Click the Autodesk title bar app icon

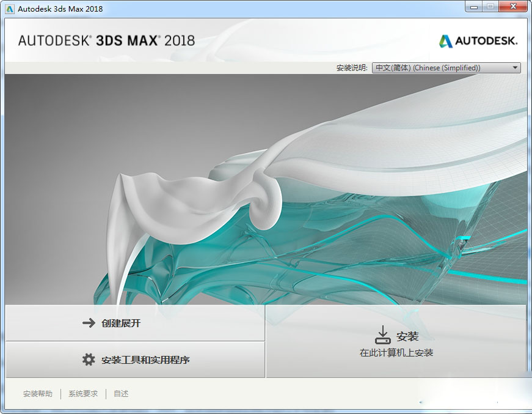(x=10, y=9)
